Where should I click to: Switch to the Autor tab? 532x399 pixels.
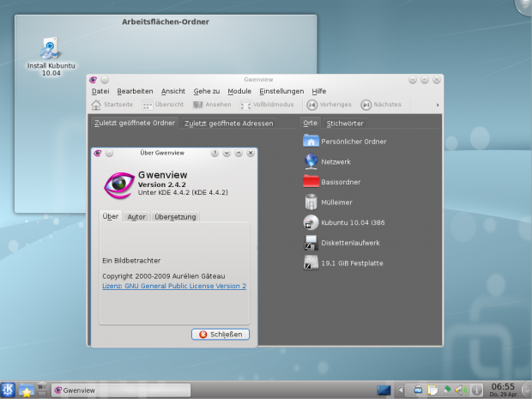tap(136, 217)
